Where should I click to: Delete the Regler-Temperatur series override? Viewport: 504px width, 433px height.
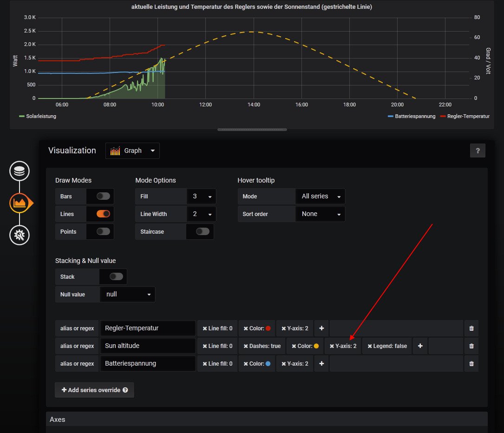tap(471, 328)
